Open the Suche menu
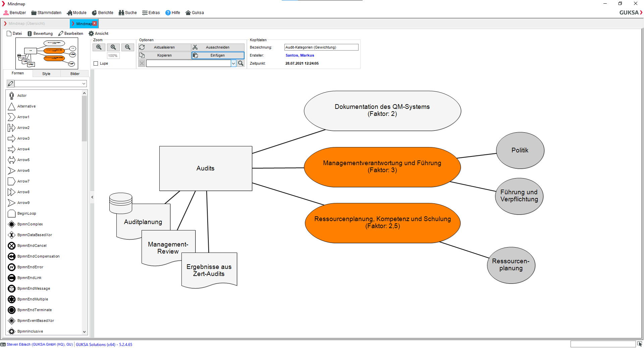The width and height of the screenshot is (644, 348). click(x=128, y=13)
